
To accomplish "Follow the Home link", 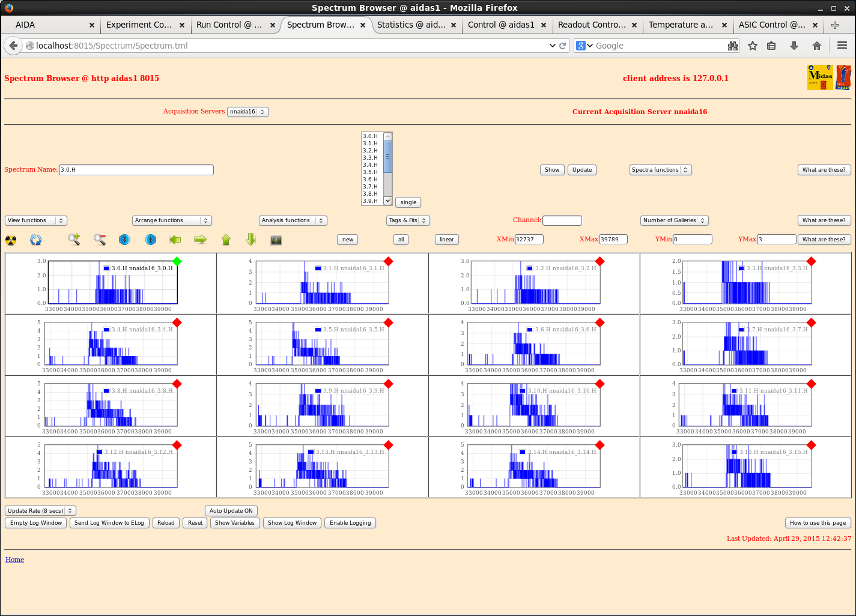I will click(x=15, y=560).
